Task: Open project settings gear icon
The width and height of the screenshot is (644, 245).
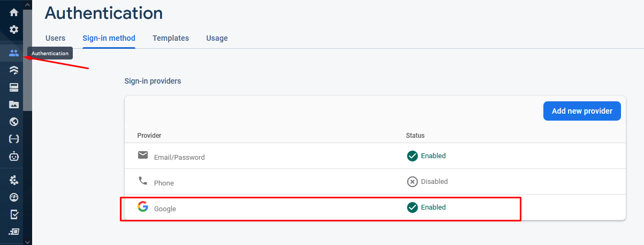Action: (x=14, y=29)
